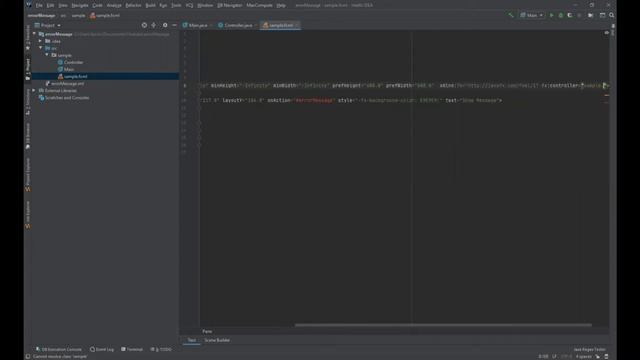Click the onAction errorMessage attribute in code
The height and width of the screenshot is (360, 640).
tap(300, 100)
